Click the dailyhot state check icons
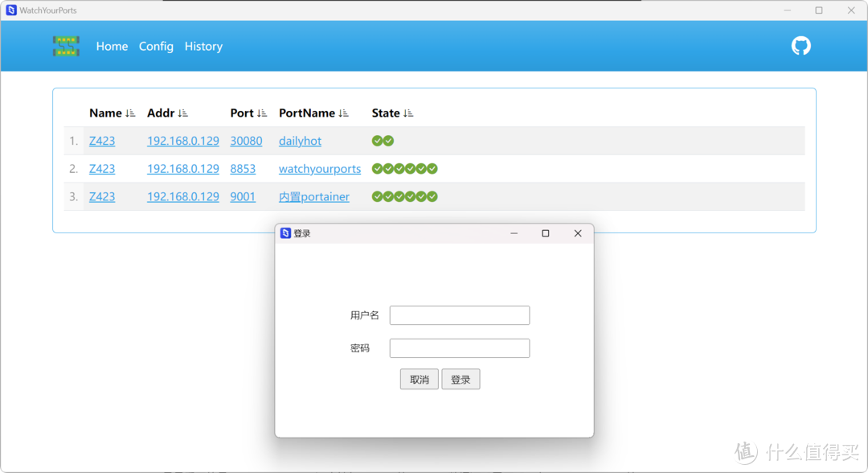 [x=383, y=141]
